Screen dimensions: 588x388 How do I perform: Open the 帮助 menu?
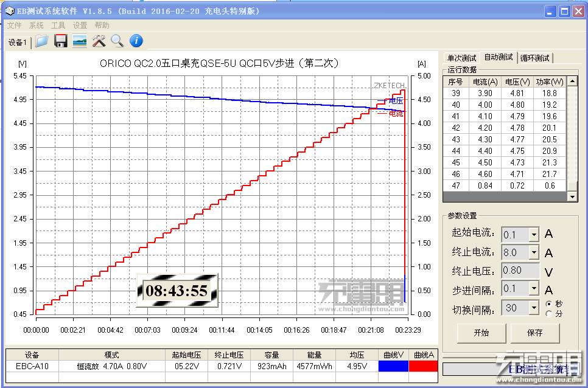tap(102, 26)
